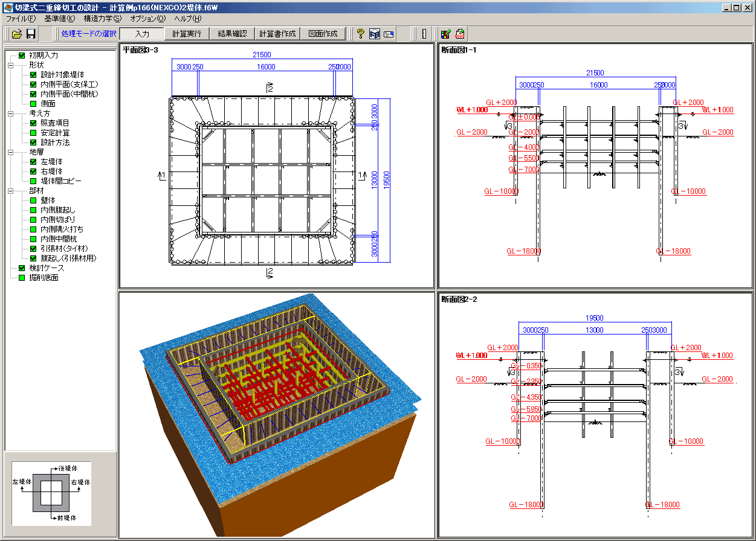Screen dimensions: 756x541
Task: Toggle the 引張材(タイ材) checkbox
Action: [33, 249]
